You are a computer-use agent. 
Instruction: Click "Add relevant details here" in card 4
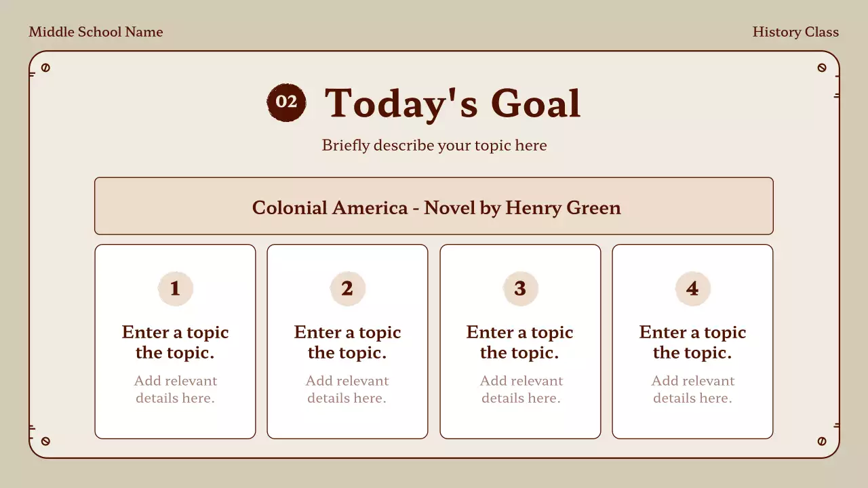coord(692,389)
